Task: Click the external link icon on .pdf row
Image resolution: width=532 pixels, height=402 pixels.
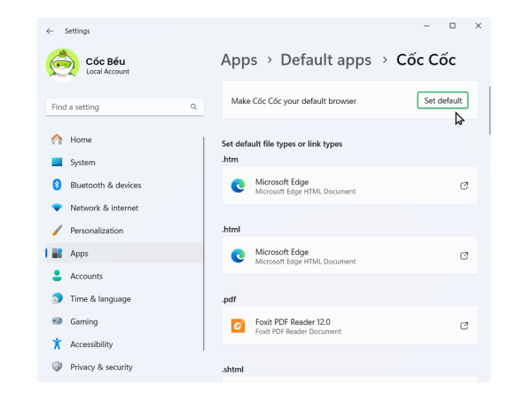Action: click(x=464, y=326)
